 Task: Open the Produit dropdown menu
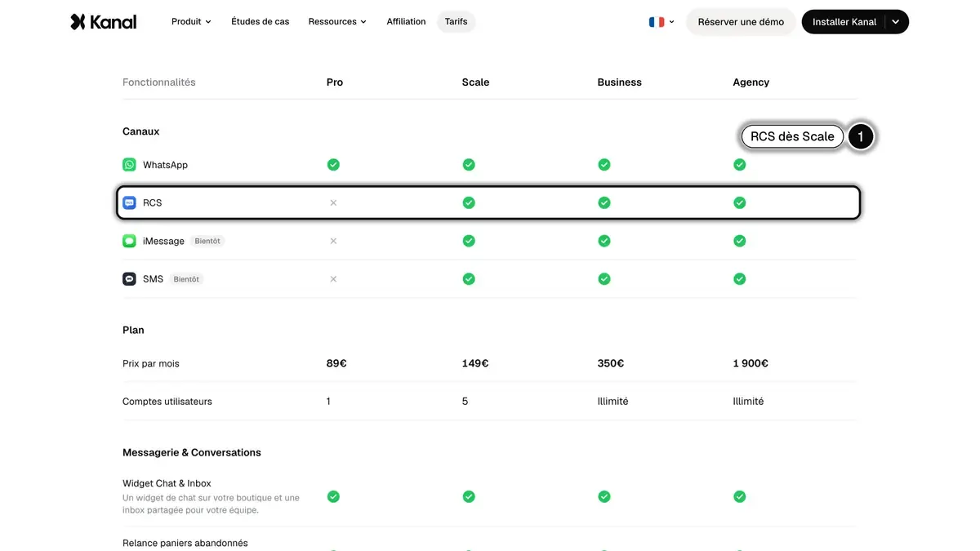tap(191, 22)
